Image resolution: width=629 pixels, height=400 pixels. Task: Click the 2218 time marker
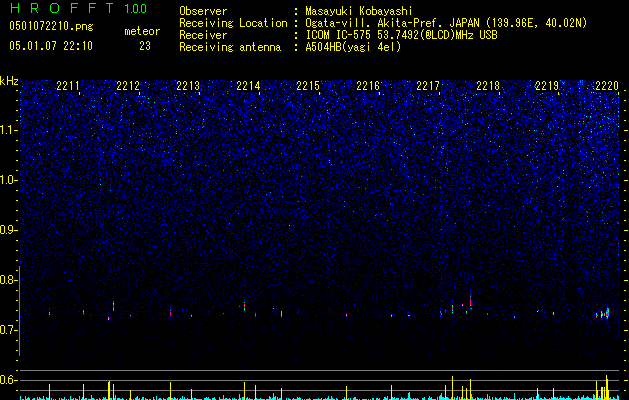(488, 86)
